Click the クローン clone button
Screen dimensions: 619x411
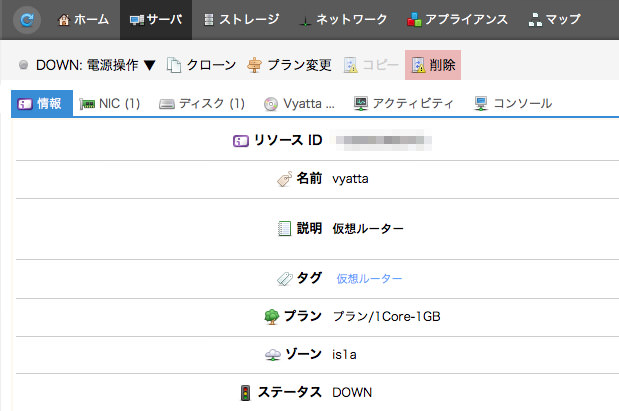[x=201, y=66]
